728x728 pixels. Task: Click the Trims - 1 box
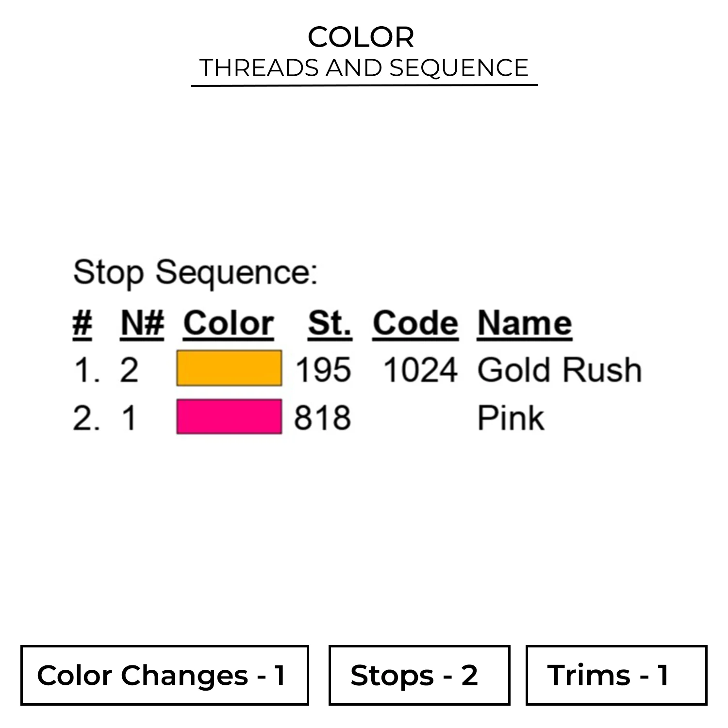click(x=616, y=675)
